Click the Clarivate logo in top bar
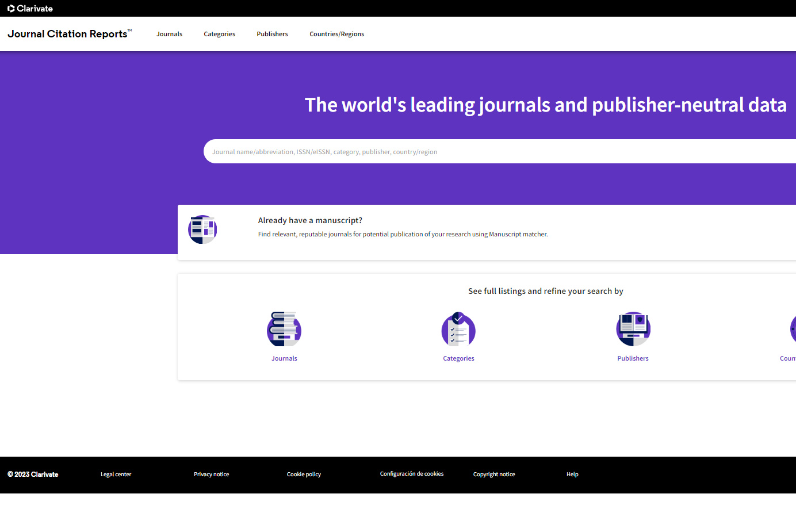This screenshot has width=796, height=532. (30, 9)
